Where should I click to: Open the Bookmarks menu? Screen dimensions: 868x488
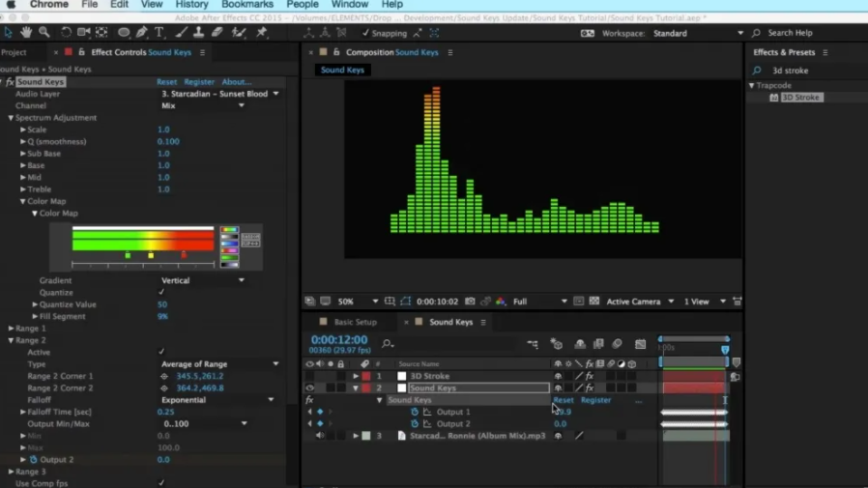(x=246, y=5)
